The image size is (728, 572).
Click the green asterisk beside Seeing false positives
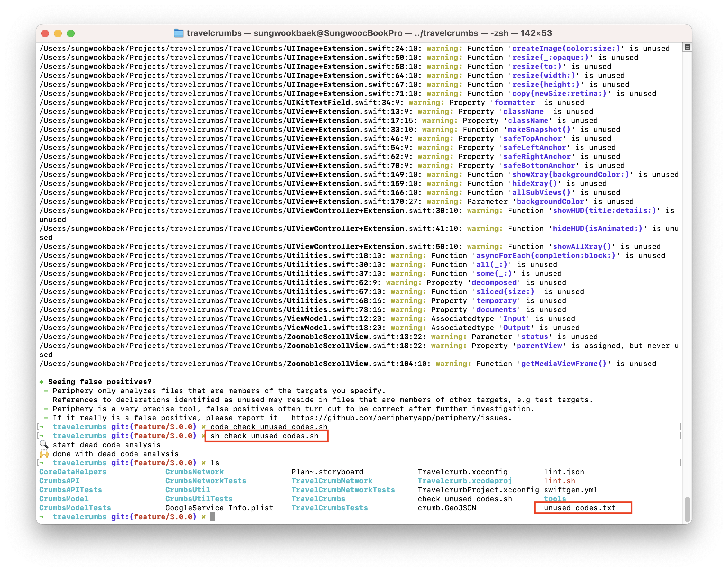[42, 382]
